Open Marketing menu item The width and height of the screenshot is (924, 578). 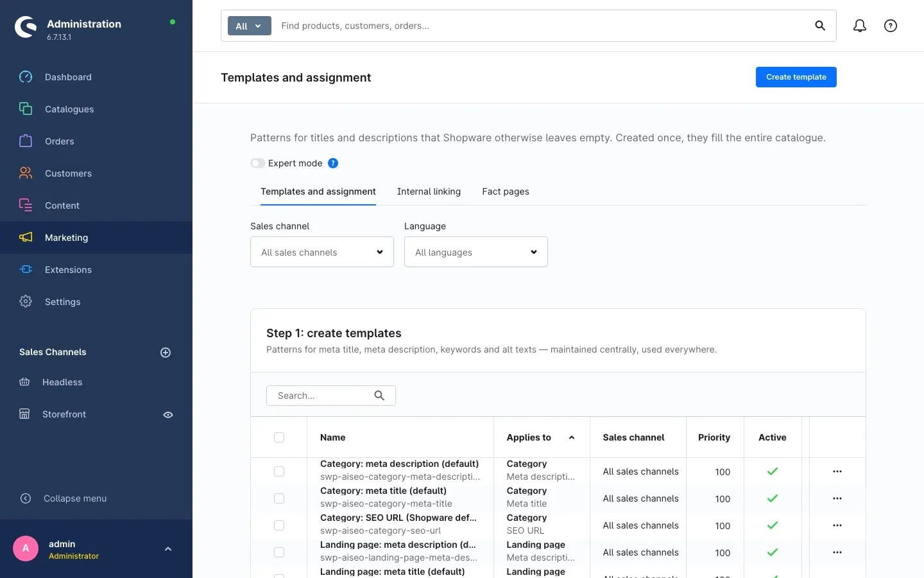(96, 238)
